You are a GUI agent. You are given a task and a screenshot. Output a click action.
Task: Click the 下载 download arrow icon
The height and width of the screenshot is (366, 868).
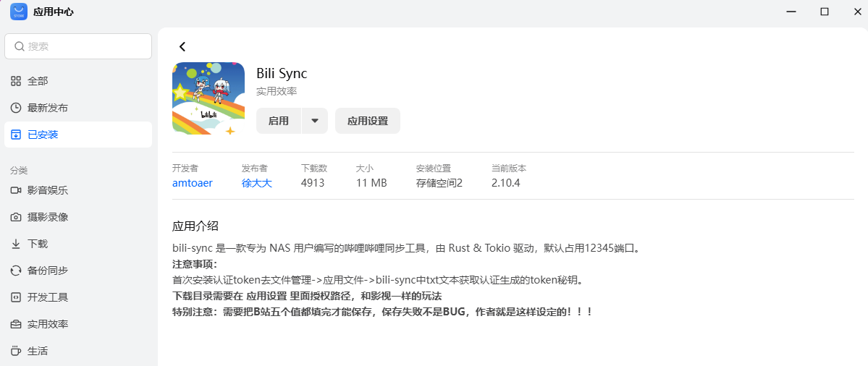(x=16, y=244)
